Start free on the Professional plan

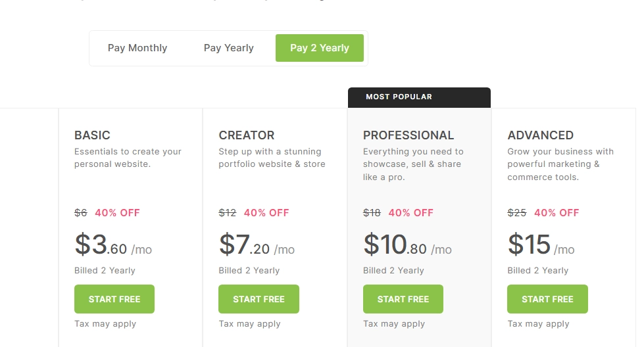click(403, 299)
